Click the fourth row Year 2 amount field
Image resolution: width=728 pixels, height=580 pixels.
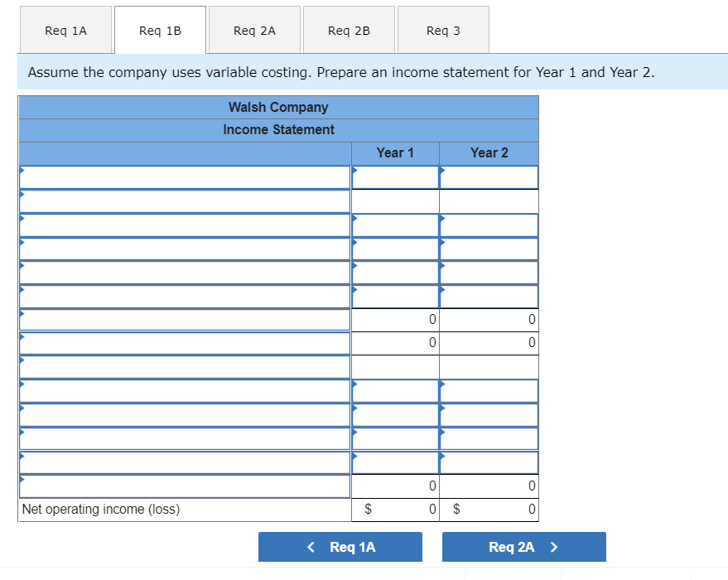click(x=489, y=249)
